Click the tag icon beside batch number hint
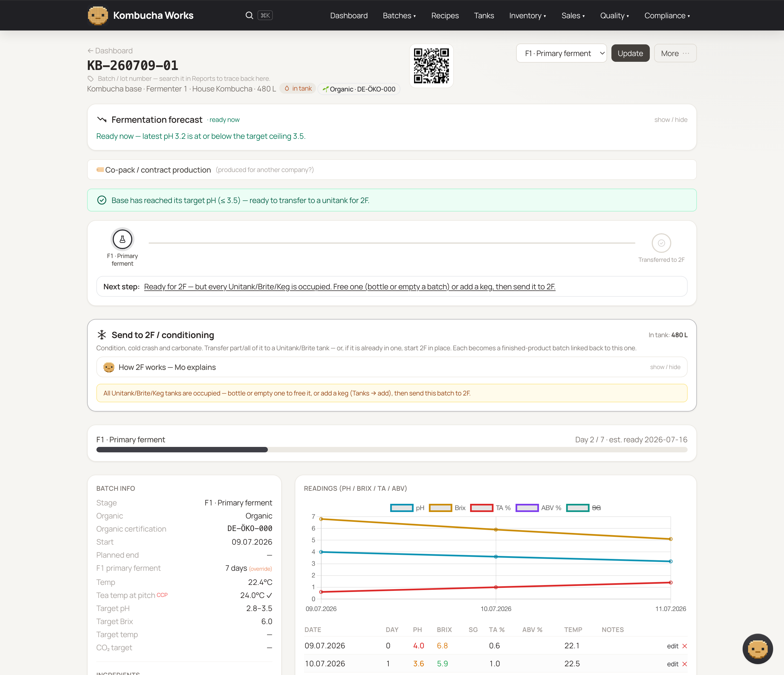Screen dimensions: 784x675 [x=90, y=79]
